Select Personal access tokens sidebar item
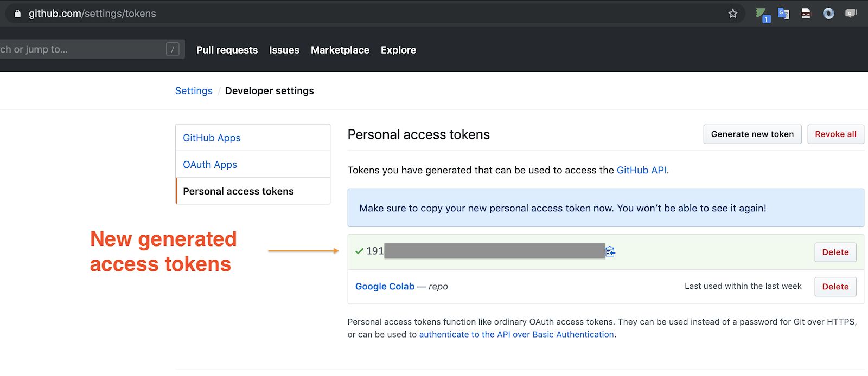868x376 pixels. [238, 191]
